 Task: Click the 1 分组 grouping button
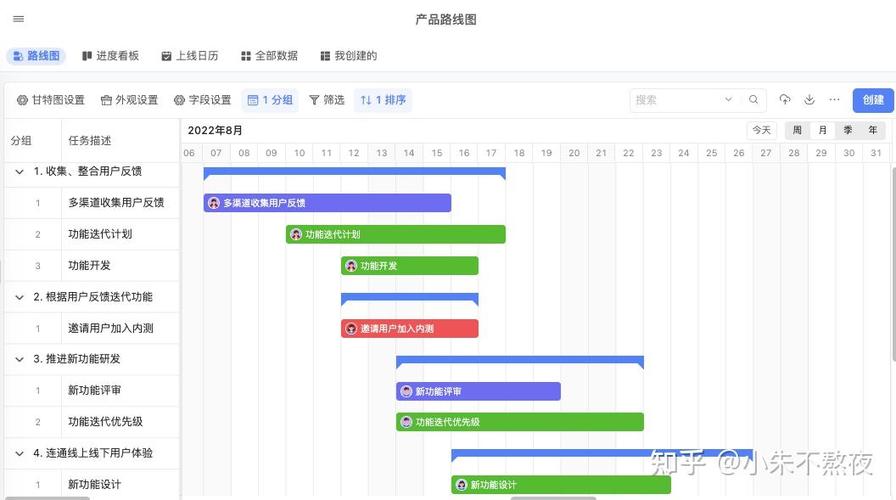click(x=270, y=100)
